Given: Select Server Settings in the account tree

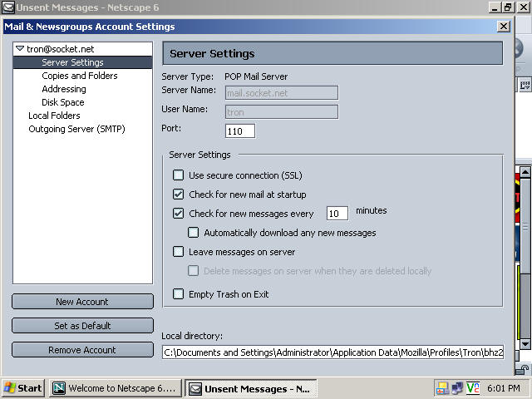Looking at the screenshot, I should click(x=82, y=62).
